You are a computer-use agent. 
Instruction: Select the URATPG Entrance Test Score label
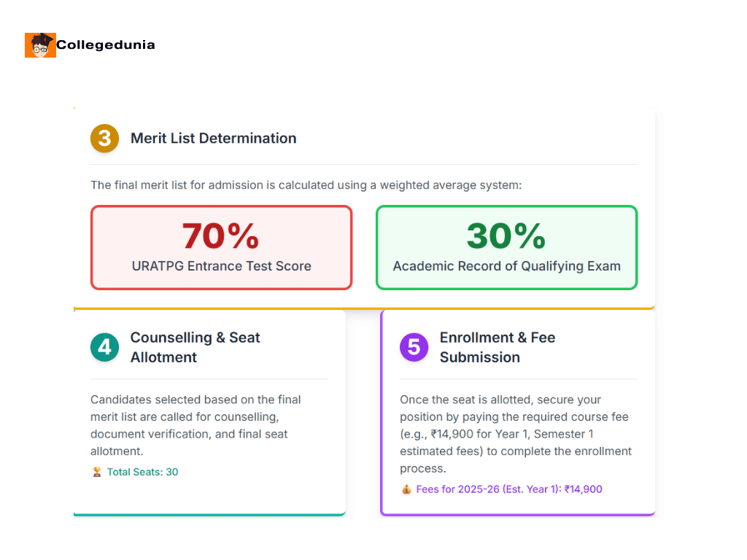[221, 266]
